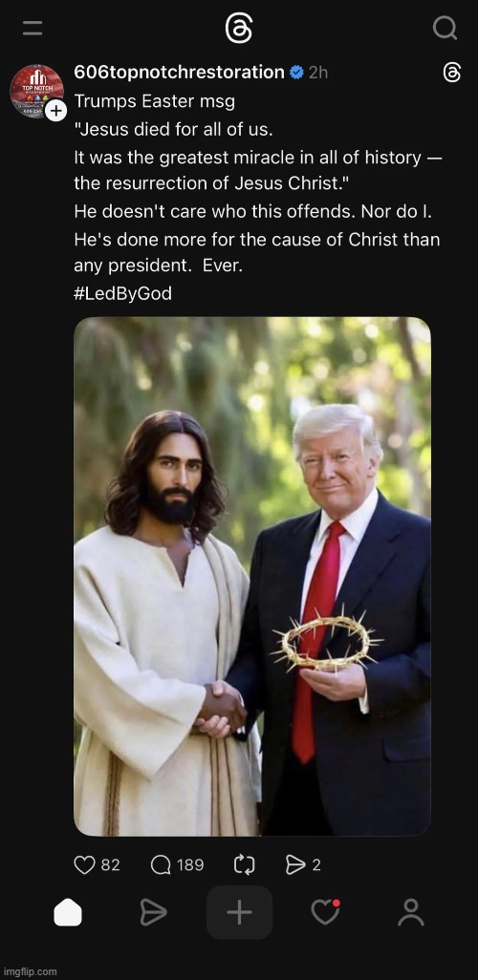478x980 pixels.
Task: Open the hamburger menu at top left
Action: coord(32,28)
